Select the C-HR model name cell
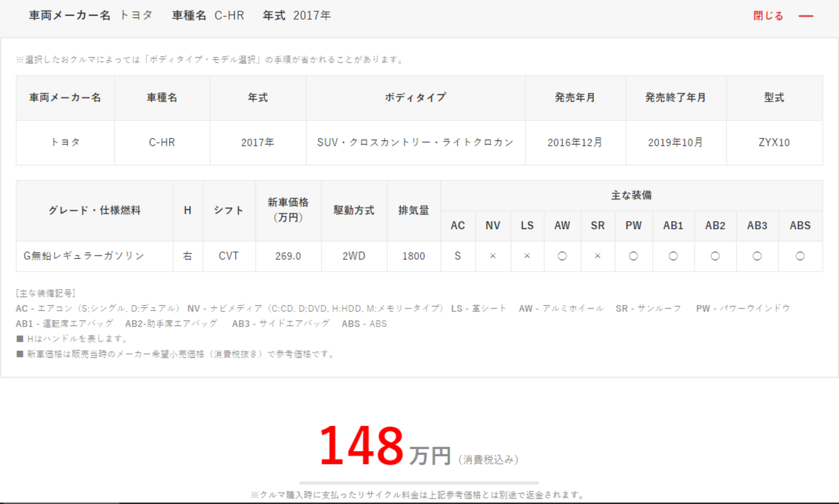 click(162, 143)
